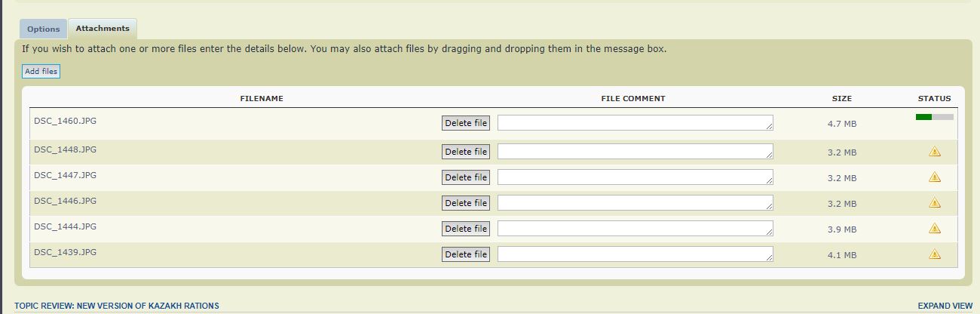980x314 pixels.
Task: Switch to the Options tab
Action: click(x=44, y=29)
